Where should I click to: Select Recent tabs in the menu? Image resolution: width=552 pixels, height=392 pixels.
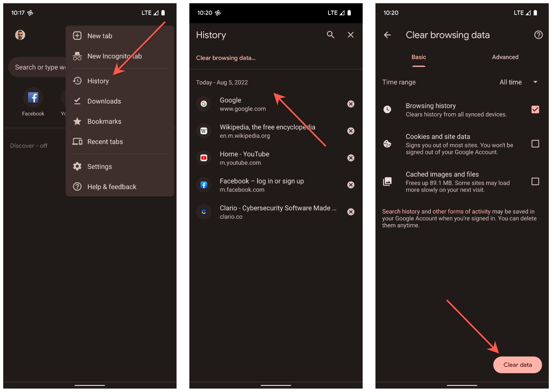120,141
